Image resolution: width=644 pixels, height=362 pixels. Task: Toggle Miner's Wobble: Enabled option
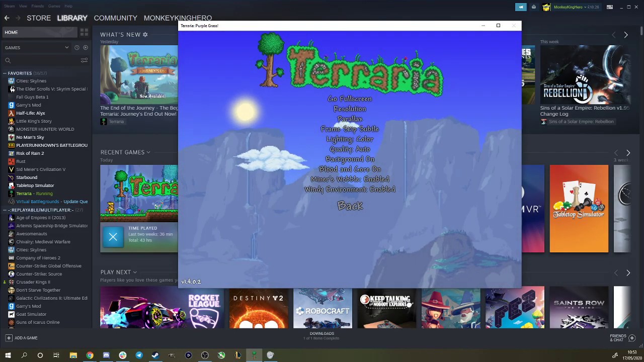(350, 179)
